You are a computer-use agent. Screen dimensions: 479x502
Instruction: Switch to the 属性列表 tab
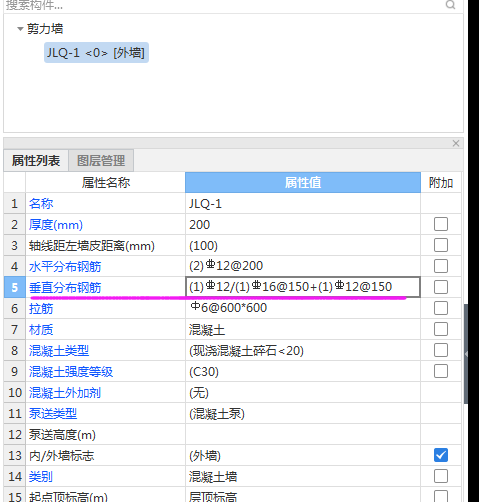36,161
